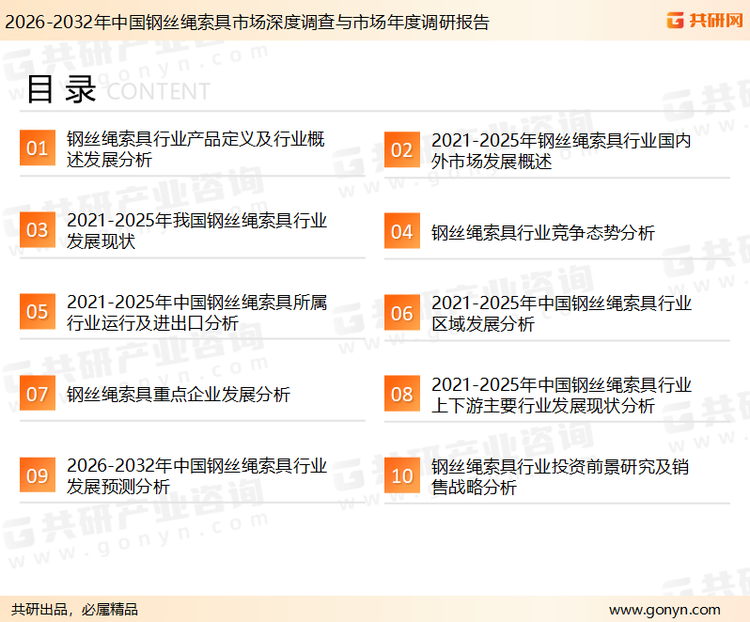
Task: Click the orange 09 chapter badge
Action: 37,475
